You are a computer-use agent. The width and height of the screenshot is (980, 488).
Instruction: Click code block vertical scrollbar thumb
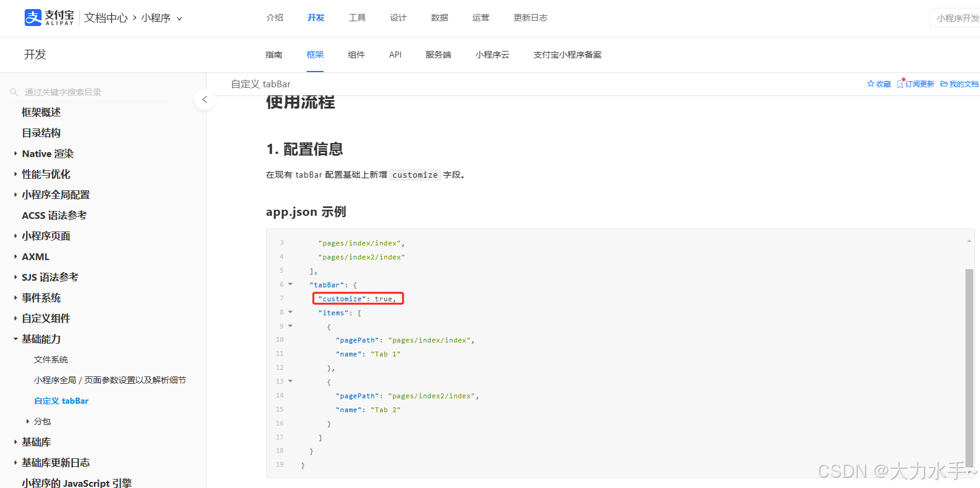(x=969, y=368)
